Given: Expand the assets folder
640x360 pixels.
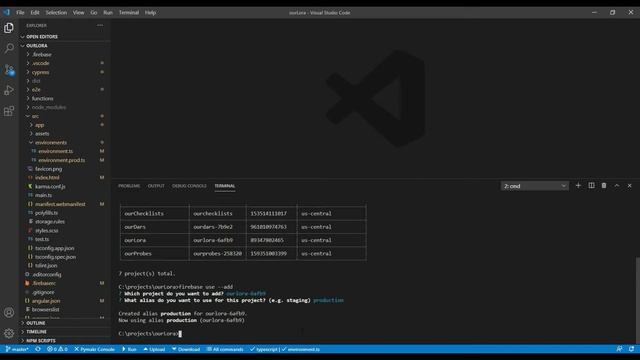Looking at the screenshot, I should [42, 134].
